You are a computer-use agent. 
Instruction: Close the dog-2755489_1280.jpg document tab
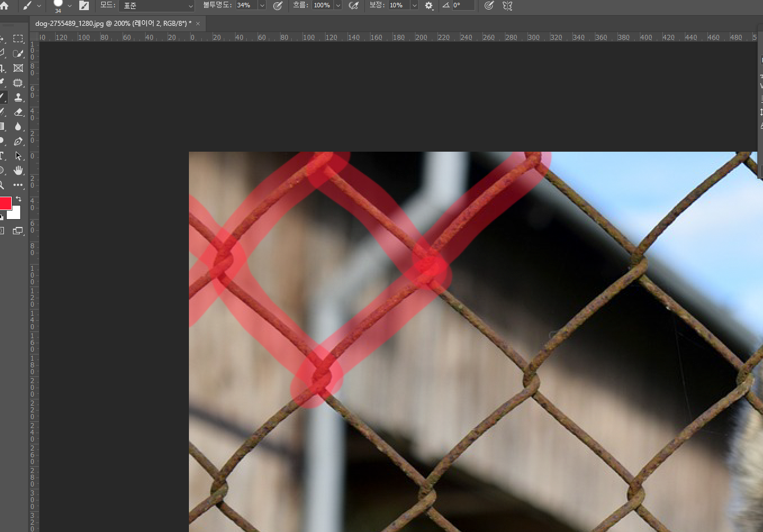click(198, 24)
